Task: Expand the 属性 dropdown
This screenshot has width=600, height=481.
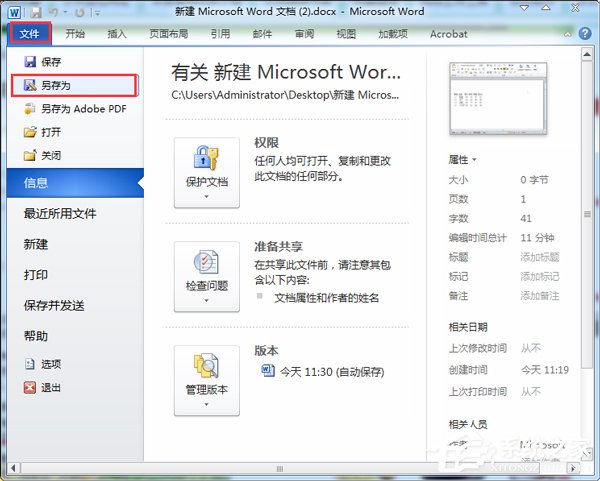Action: [462, 159]
